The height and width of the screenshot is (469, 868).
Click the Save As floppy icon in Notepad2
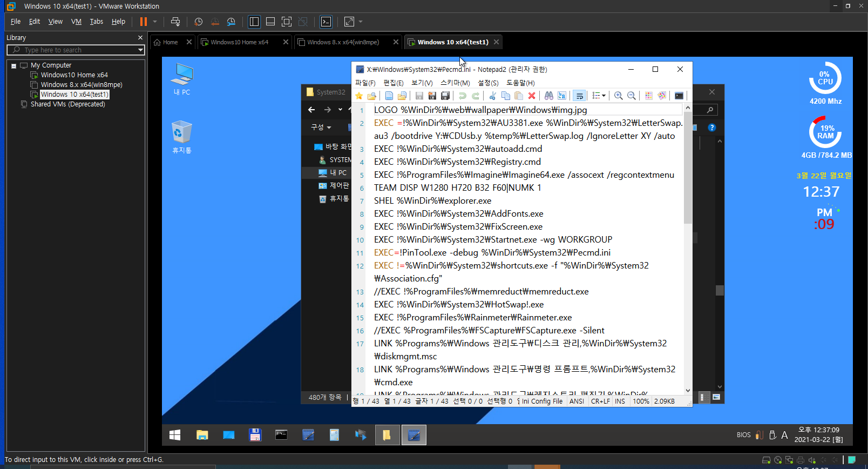(x=432, y=96)
